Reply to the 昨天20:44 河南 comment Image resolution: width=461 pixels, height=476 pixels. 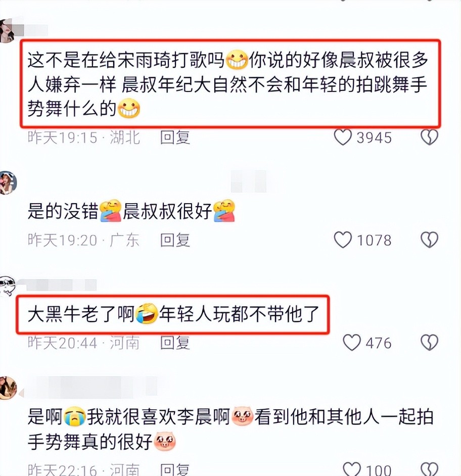coord(175,343)
